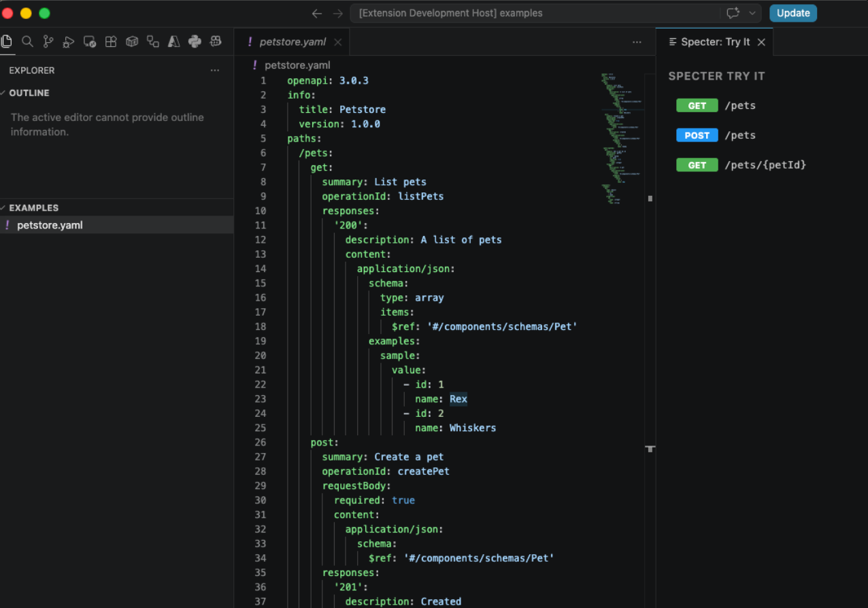This screenshot has height=608, width=868.
Task: Open the Explorer more actions ellipsis
Action: [x=215, y=70]
